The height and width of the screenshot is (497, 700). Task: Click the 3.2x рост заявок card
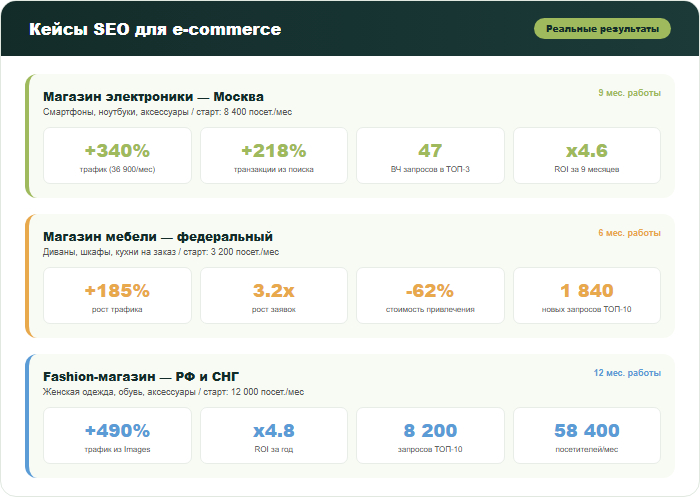pos(274,296)
